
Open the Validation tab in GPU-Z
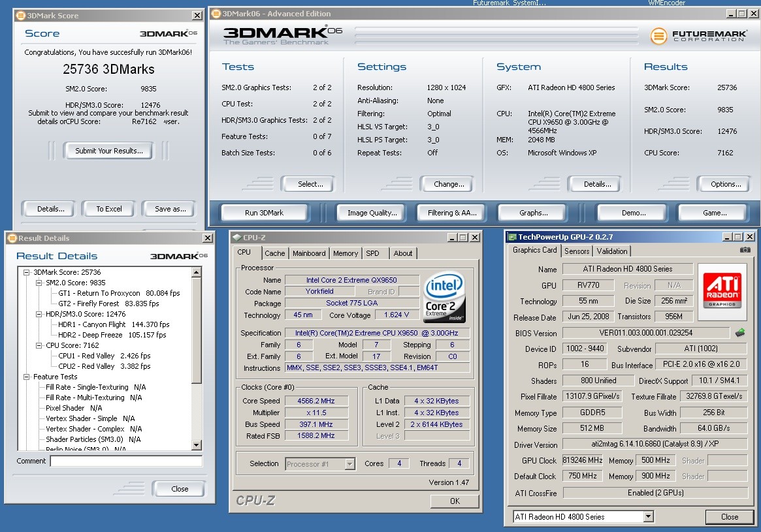tap(612, 251)
